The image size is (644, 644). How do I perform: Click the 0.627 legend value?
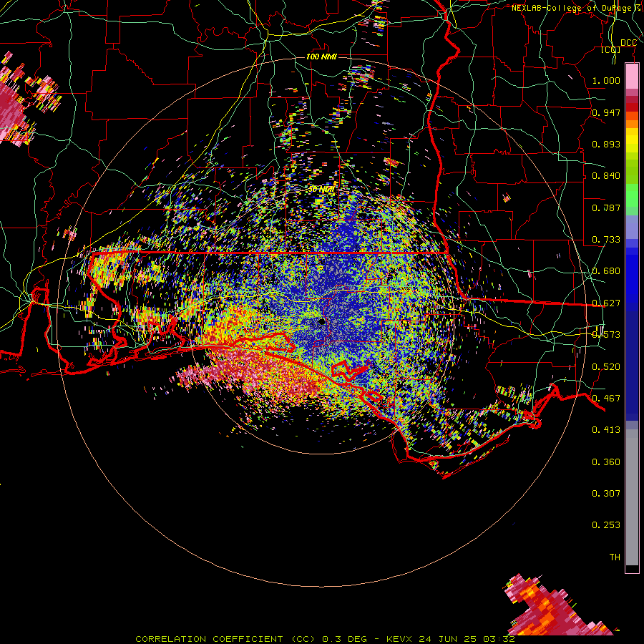[x=606, y=303]
